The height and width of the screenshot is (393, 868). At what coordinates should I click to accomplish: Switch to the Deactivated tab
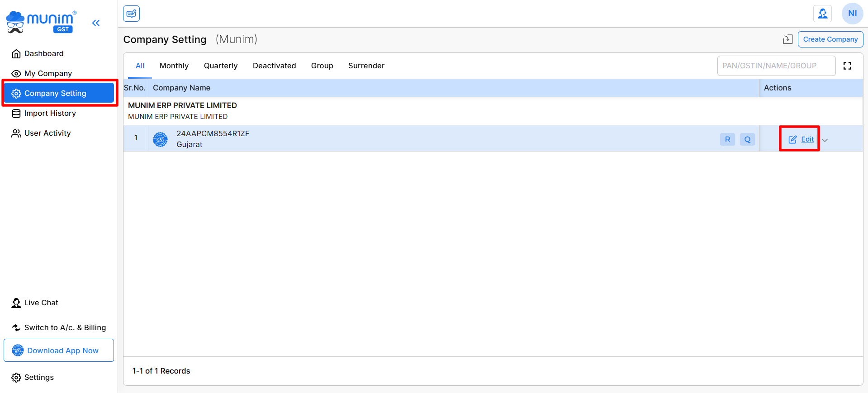pos(275,66)
